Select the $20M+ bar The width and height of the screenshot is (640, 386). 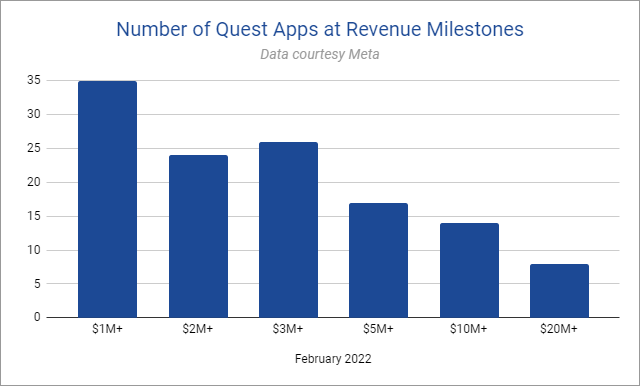pyautogui.click(x=559, y=291)
